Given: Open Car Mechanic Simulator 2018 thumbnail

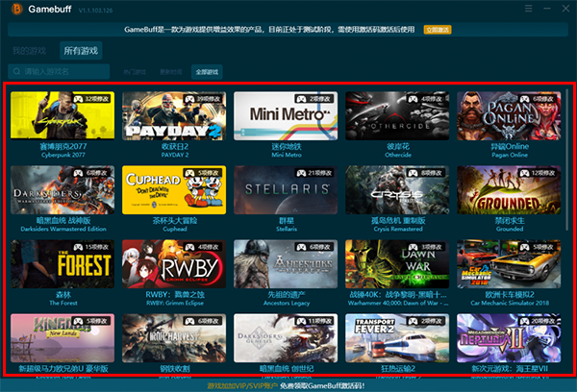Looking at the screenshot, I should 509,264.
